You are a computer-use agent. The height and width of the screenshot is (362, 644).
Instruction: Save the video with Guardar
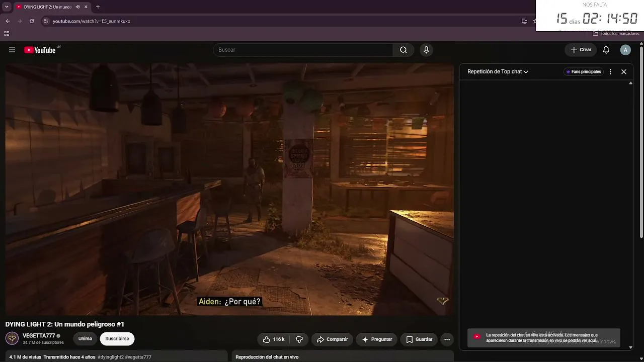419,339
